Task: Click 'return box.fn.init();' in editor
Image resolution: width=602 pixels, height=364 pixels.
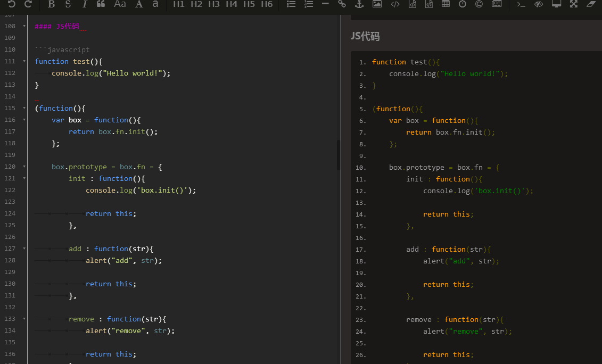Action: coord(113,131)
